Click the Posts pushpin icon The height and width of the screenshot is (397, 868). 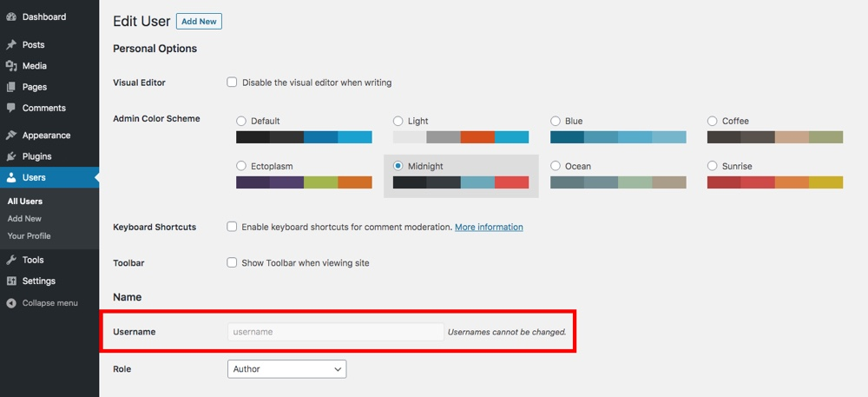tap(11, 45)
